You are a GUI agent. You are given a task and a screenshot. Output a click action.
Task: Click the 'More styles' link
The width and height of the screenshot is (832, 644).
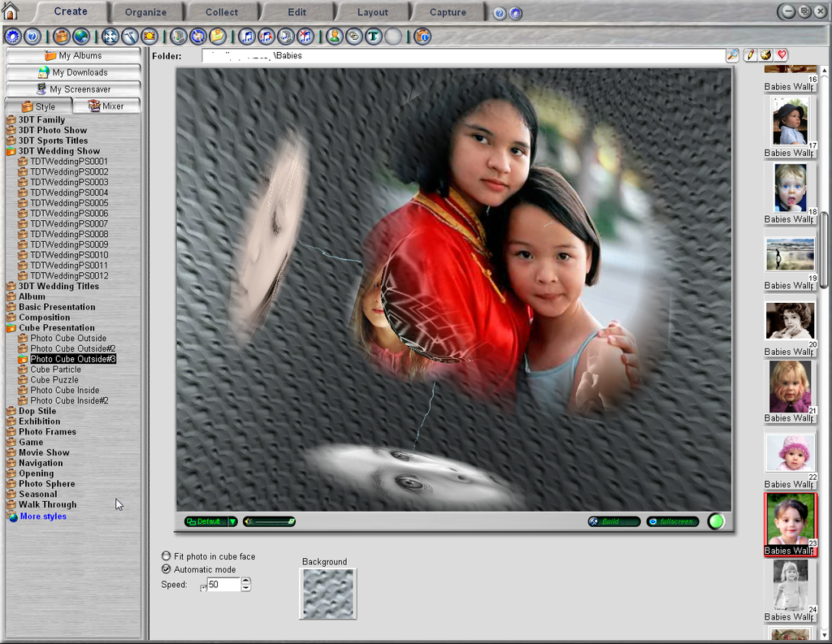pyautogui.click(x=43, y=516)
